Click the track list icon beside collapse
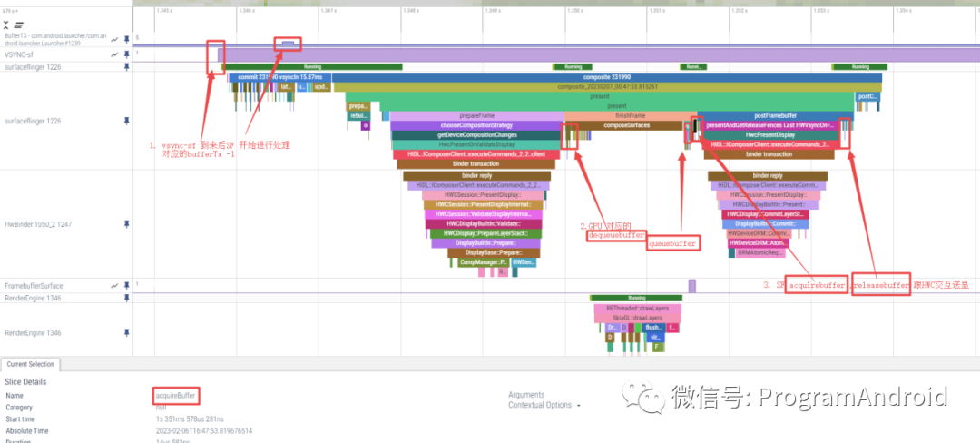The height and width of the screenshot is (443, 980). (x=19, y=25)
